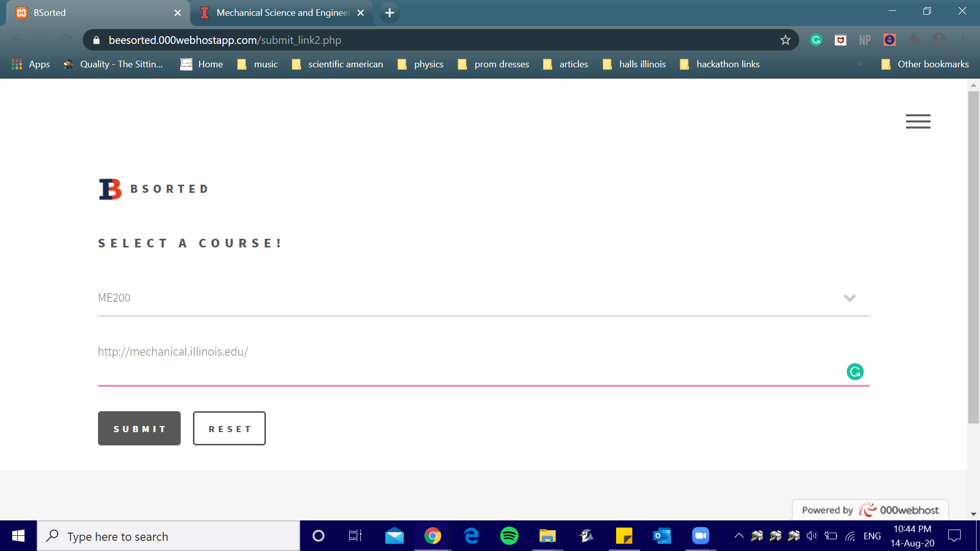This screenshot has width=980, height=551.
Task: Click the Chrome profile avatar icon
Action: (939, 40)
